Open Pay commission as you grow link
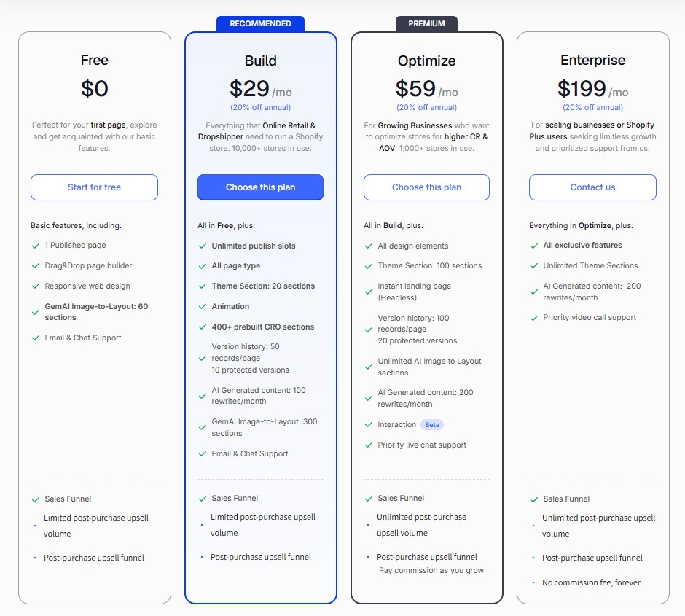 (431, 570)
